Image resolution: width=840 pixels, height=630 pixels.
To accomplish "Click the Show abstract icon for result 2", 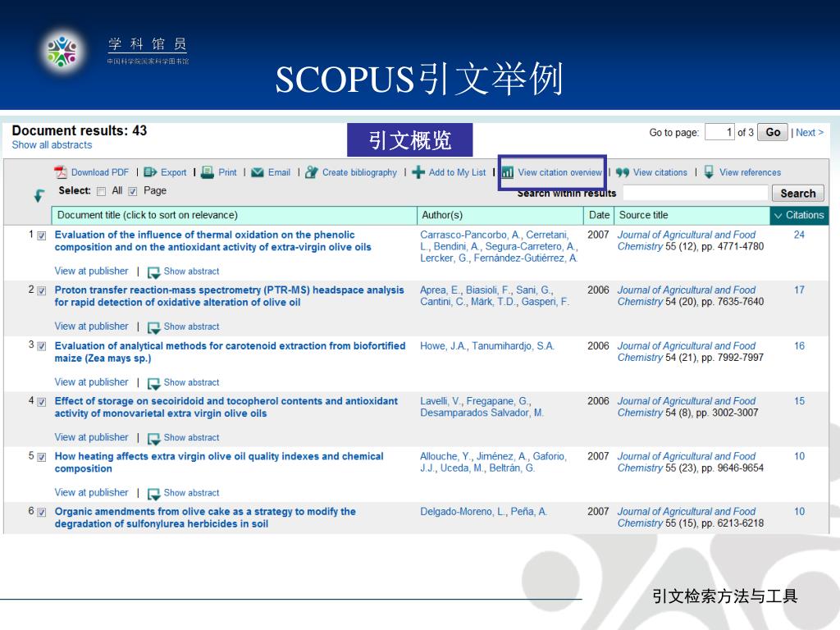I will (153, 327).
